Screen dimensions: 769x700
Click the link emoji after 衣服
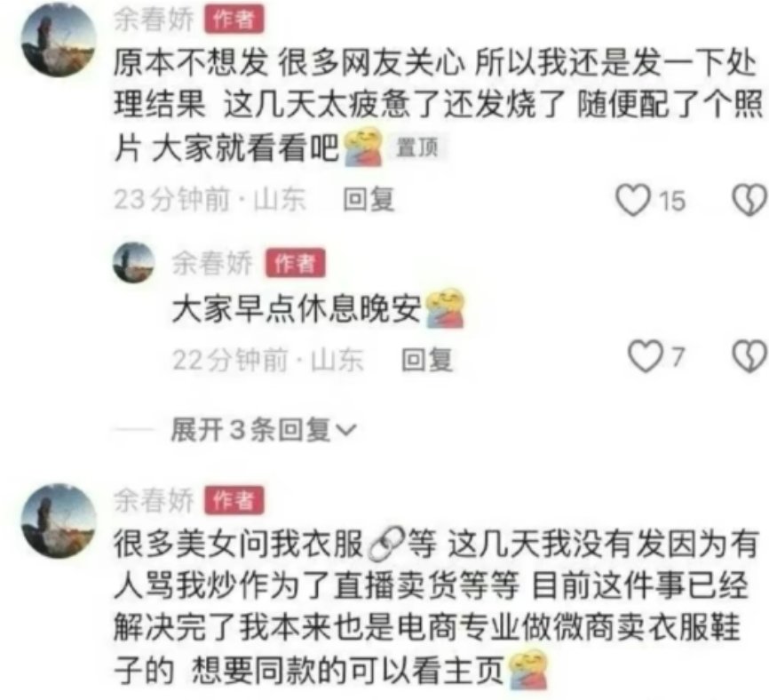(x=386, y=544)
